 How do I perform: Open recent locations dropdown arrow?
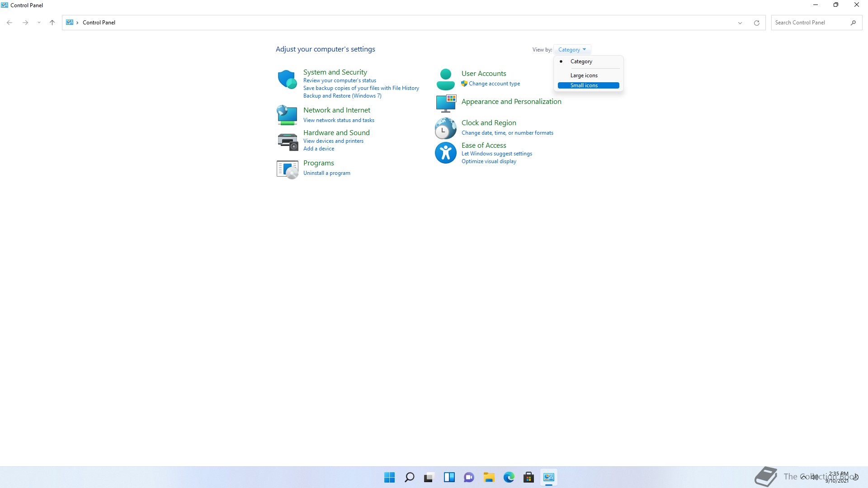click(x=39, y=23)
